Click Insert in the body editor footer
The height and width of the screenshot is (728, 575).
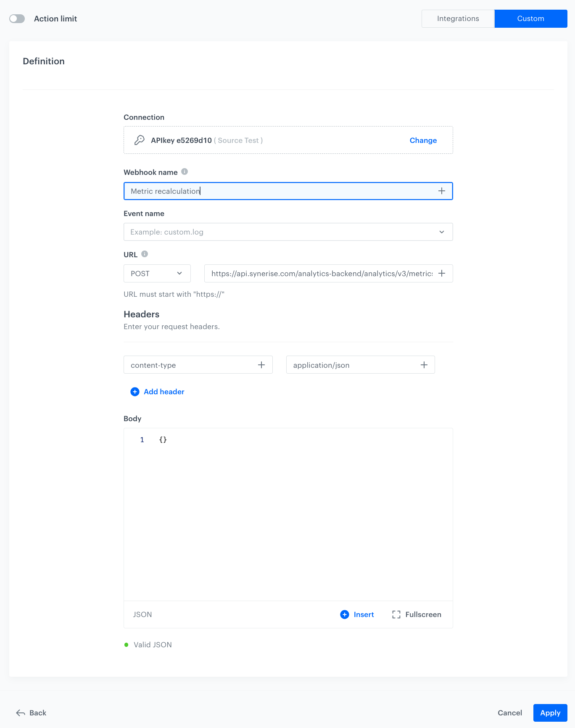tap(357, 615)
